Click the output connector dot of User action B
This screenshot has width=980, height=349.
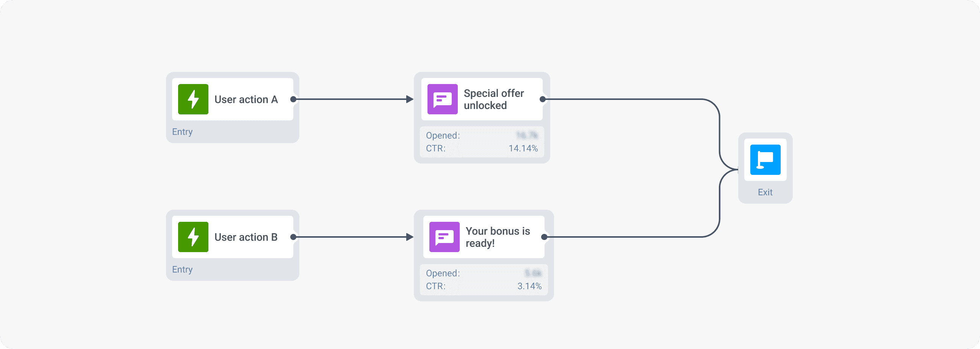pyautogui.click(x=293, y=237)
